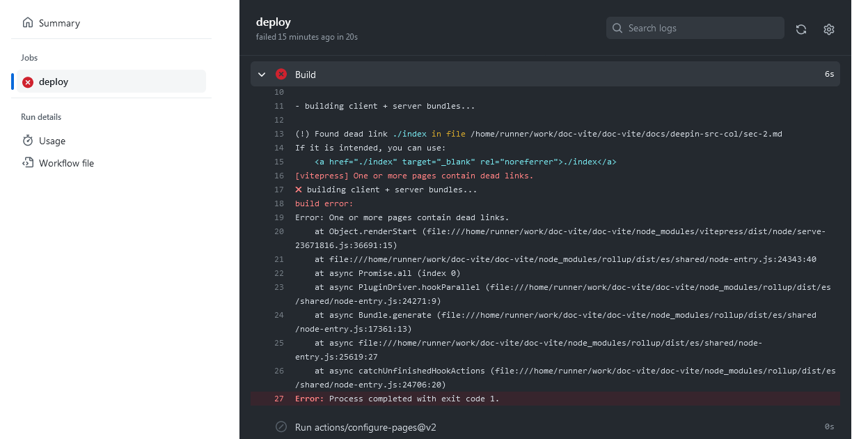Image resolution: width=868 pixels, height=439 pixels.
Task: Open the Summary page
Action: 111,23
